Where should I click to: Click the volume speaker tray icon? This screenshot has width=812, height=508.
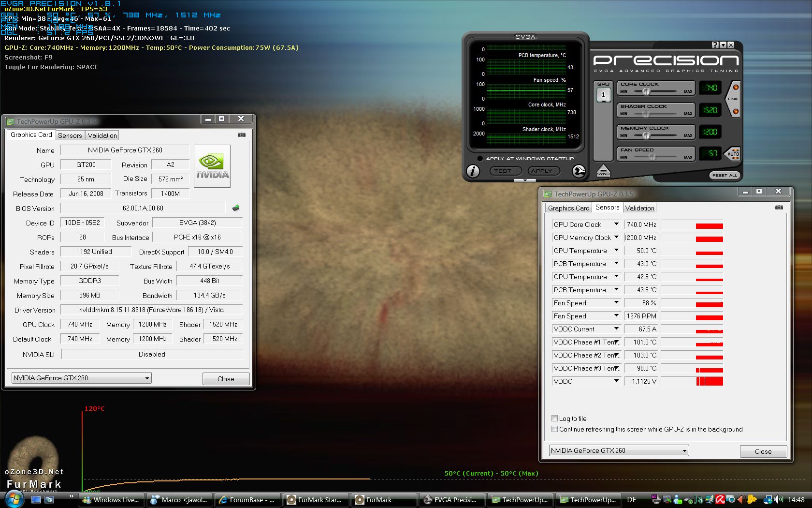tap(779, 500)
